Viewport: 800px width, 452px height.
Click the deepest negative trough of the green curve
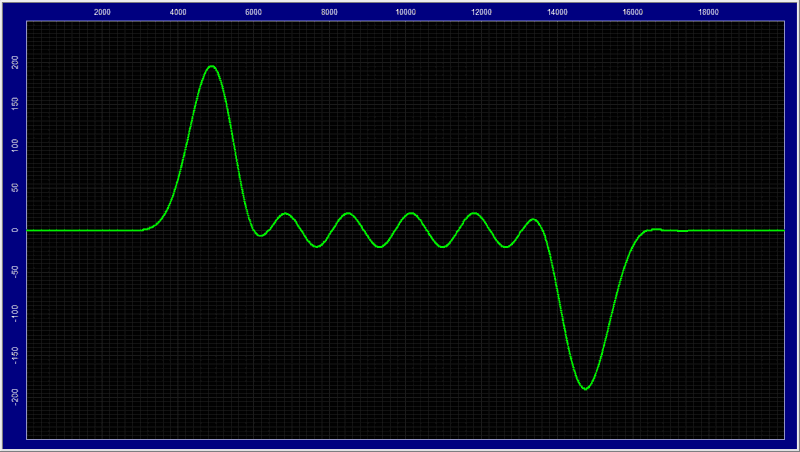click(x=585, y=389)
